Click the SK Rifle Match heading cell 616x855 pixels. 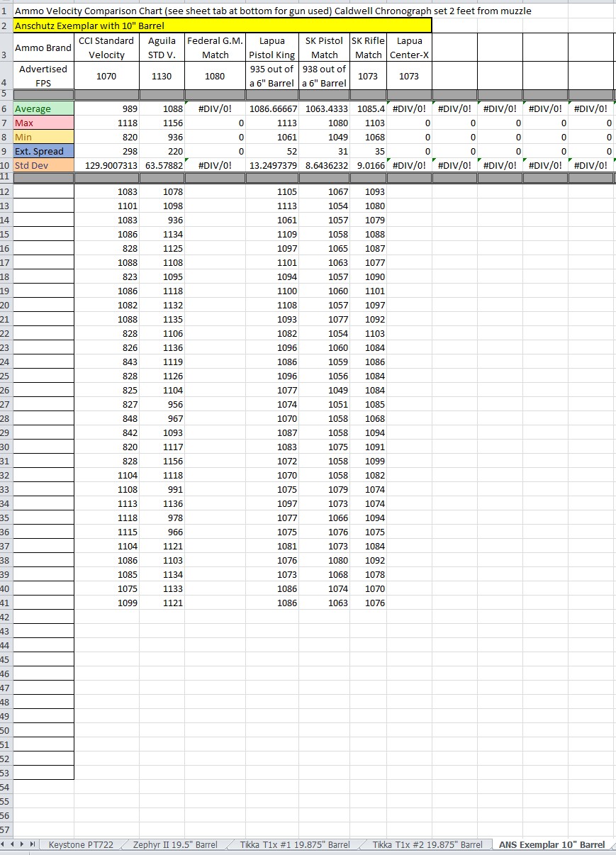pos(369,47)
